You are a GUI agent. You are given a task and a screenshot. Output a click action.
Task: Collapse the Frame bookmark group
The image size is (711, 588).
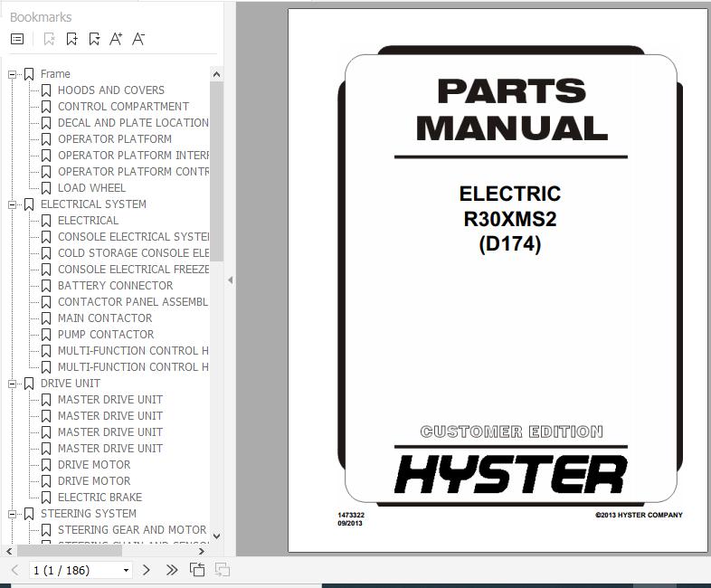point(13,74)
